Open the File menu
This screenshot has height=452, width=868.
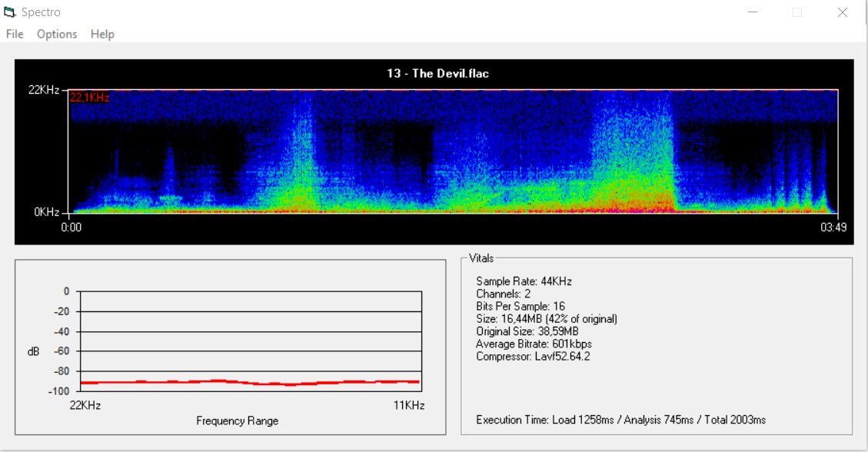point(15,35)
